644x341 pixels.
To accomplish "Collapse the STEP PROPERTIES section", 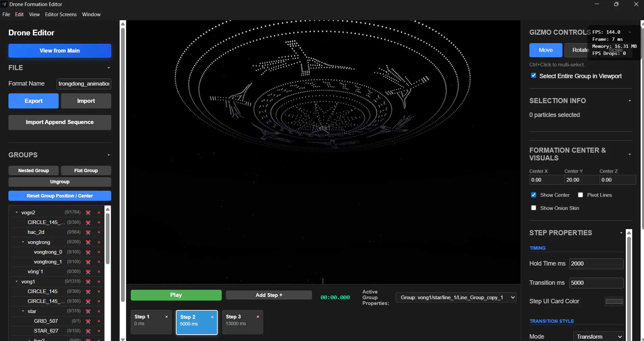I will point(621,233).
